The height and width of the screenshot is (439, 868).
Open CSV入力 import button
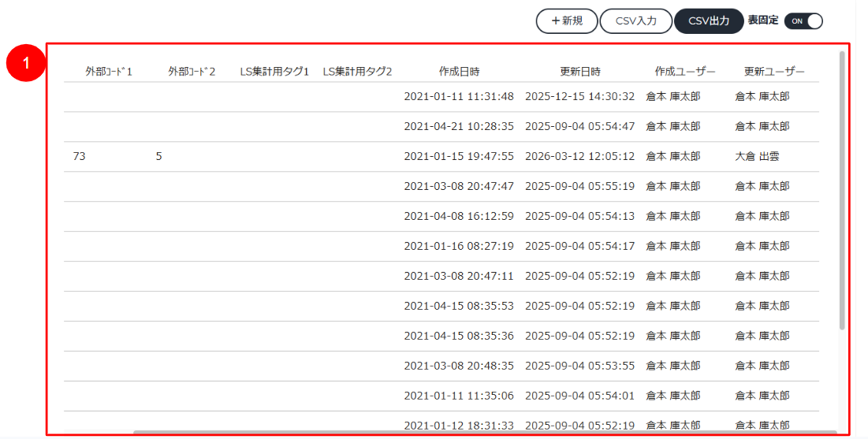tap(636, 21)
